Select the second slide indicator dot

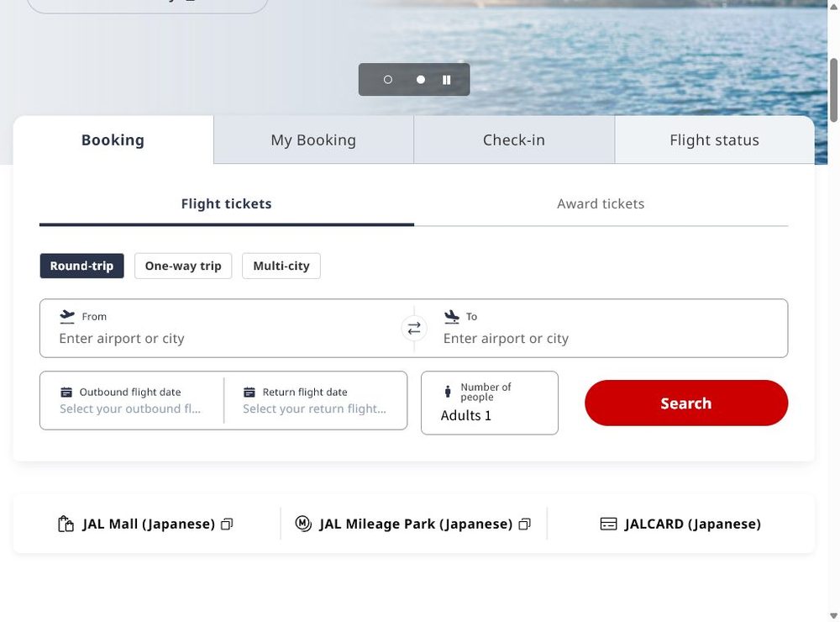coord(421,79)
